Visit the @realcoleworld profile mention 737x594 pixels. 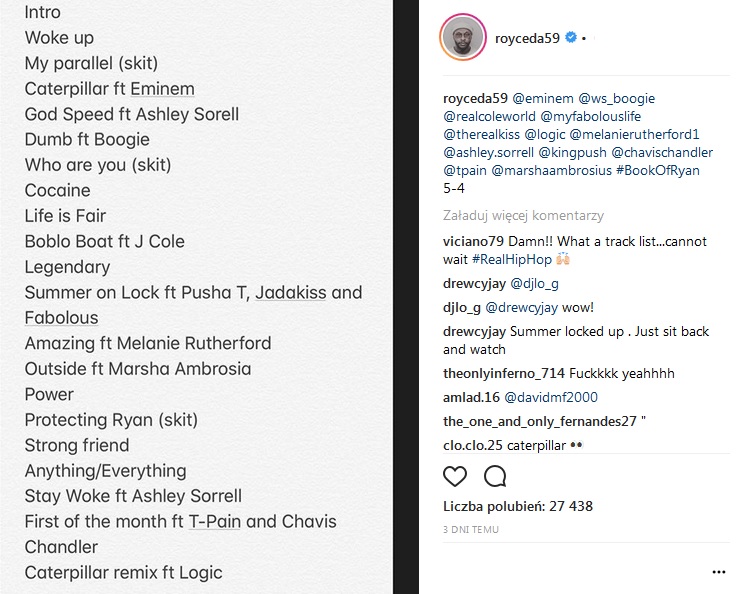click(490, 117)
